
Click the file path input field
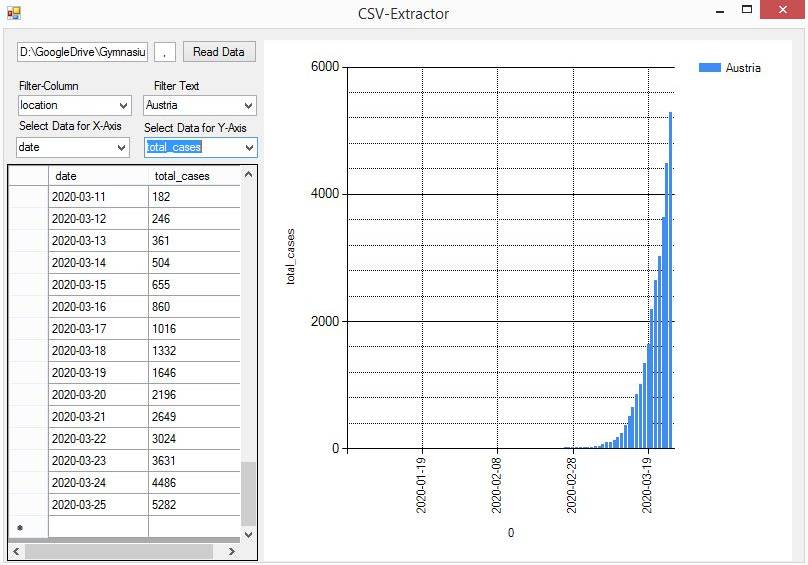[x=82, y=52]
